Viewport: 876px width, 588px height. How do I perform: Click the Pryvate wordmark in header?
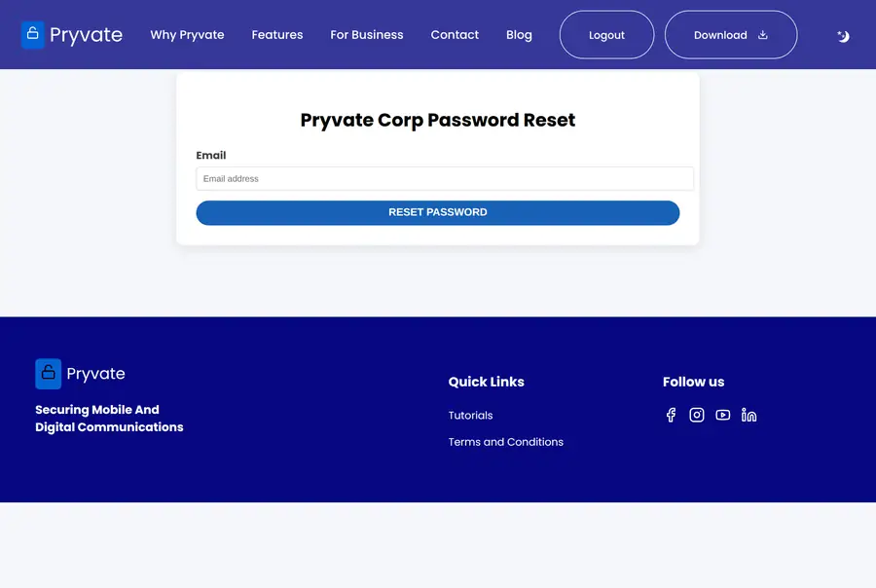coord(86,35)
